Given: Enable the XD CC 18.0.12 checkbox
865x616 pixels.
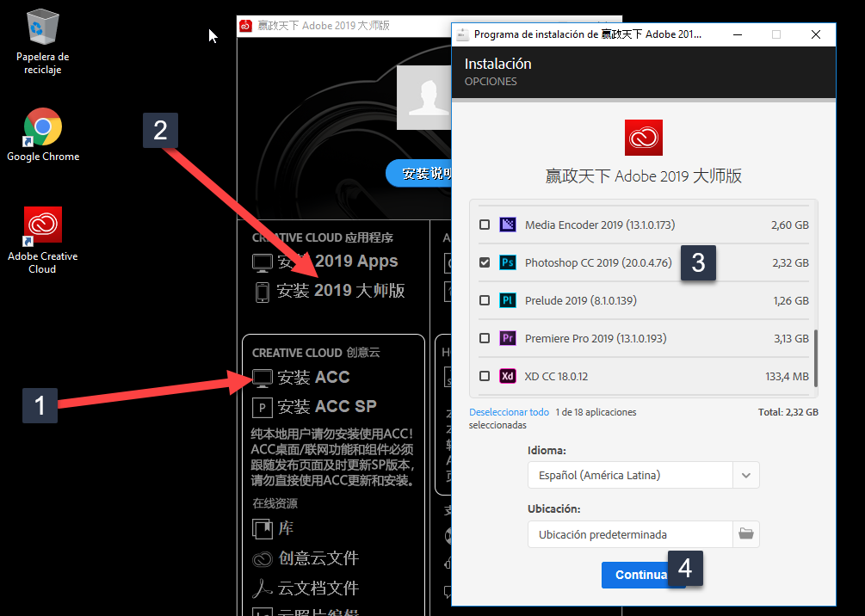Looking at the screenshot, I should 485,376.
